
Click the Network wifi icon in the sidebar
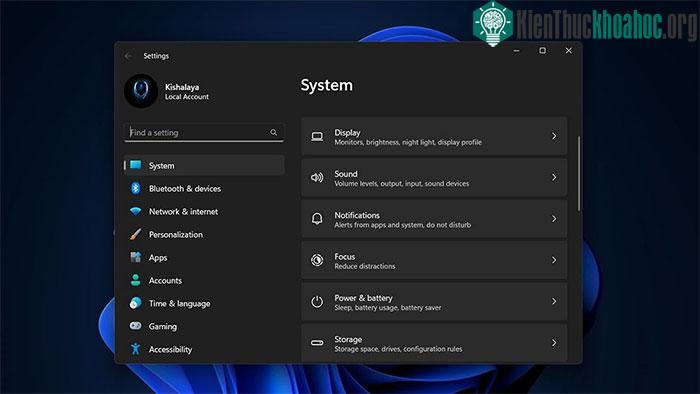pos(136,211)
